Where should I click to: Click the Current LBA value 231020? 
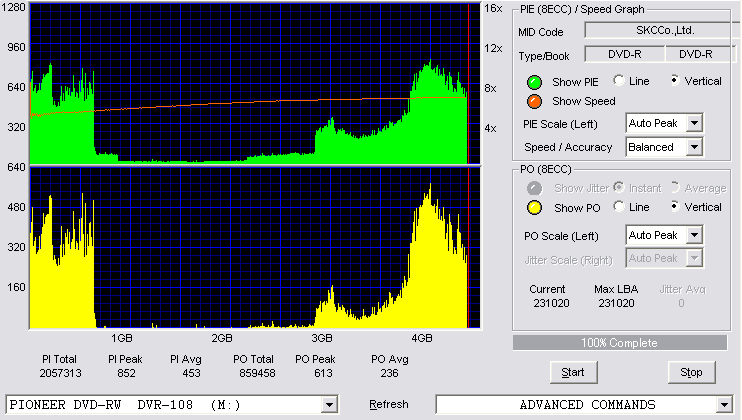551,303
